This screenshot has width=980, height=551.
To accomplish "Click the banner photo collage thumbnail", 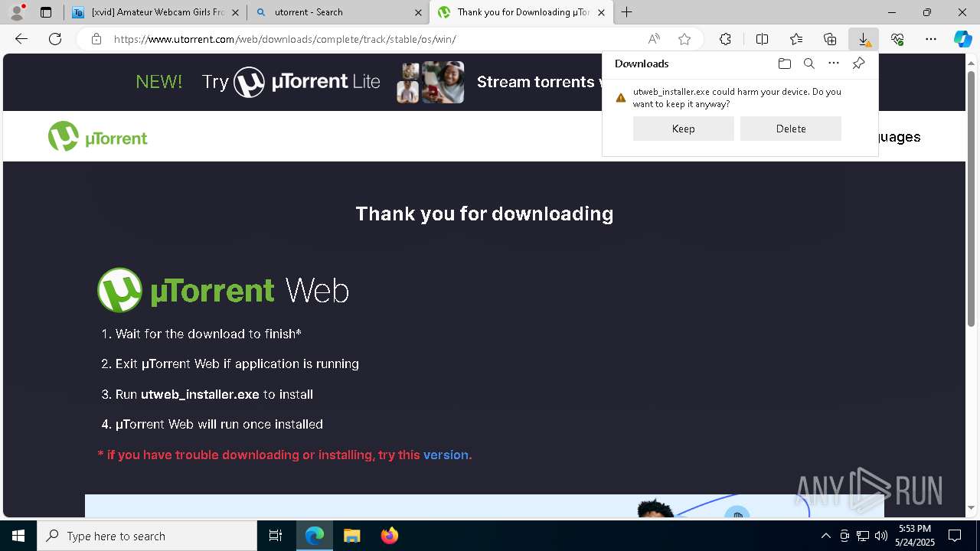I will 430,82.
